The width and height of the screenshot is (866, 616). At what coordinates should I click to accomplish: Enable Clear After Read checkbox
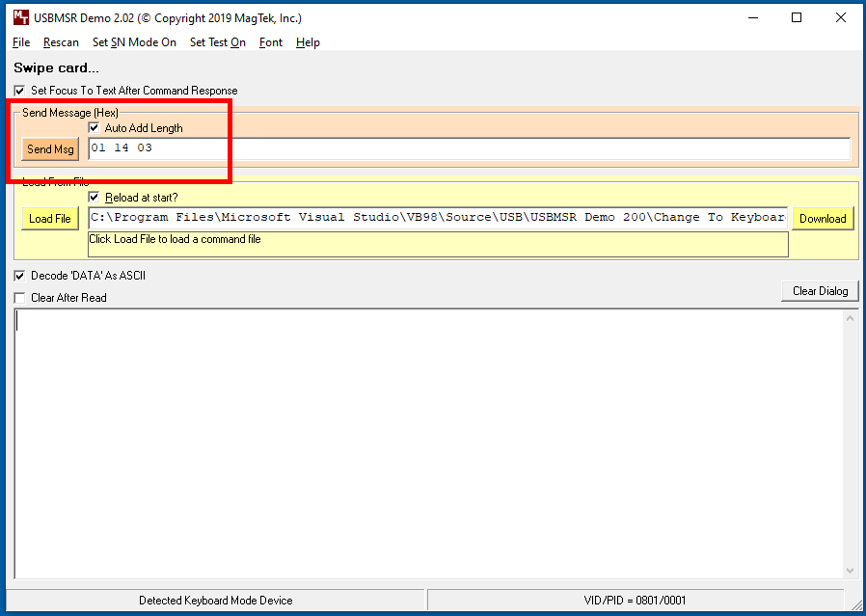pos(20,298)
